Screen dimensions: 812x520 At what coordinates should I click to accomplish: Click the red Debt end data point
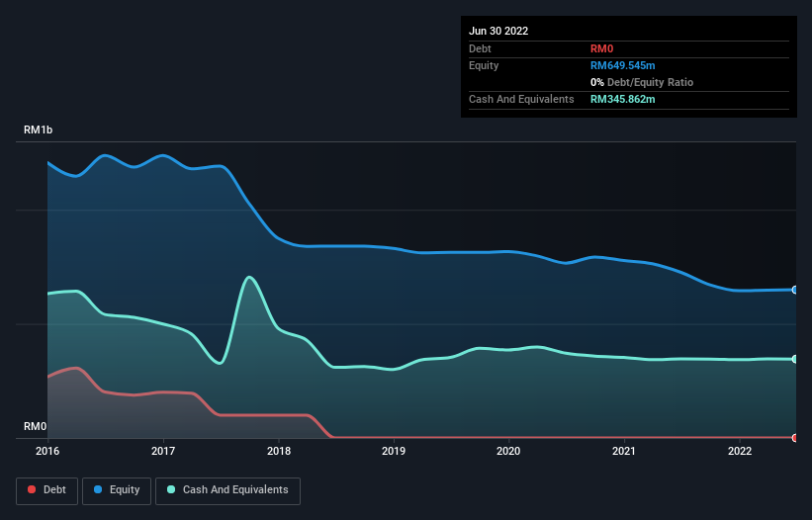[x=795, y=438]
